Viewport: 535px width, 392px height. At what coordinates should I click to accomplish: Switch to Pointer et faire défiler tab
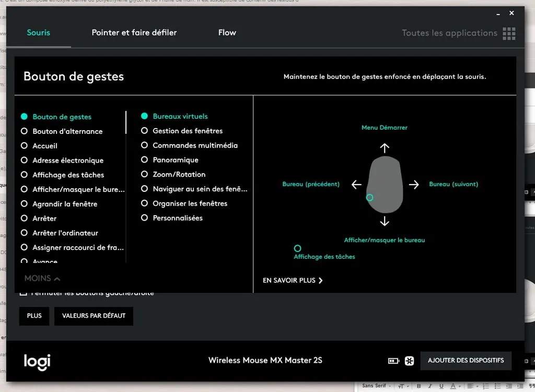coord(134,32)
